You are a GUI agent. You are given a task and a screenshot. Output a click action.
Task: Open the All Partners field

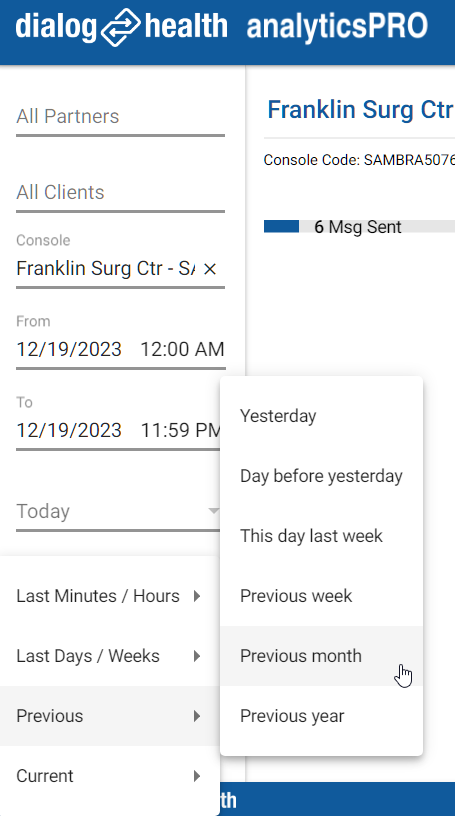120,117
